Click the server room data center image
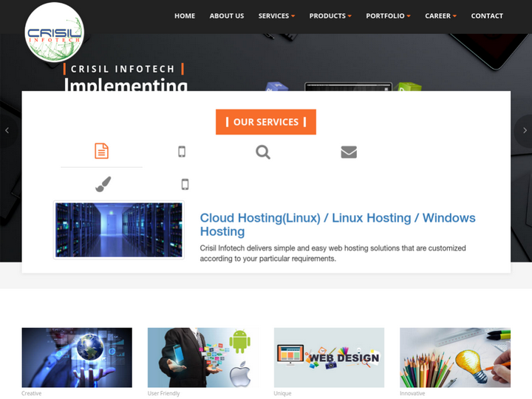This screenshot has width=532, height=399. pyautogui.click(x=119, y=230)
